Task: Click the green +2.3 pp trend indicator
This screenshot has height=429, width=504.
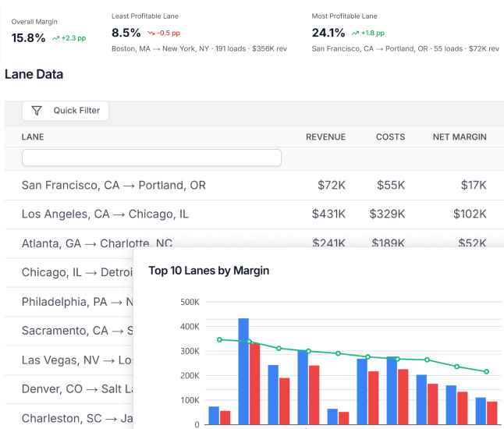Action: click(x=69, y=38)
